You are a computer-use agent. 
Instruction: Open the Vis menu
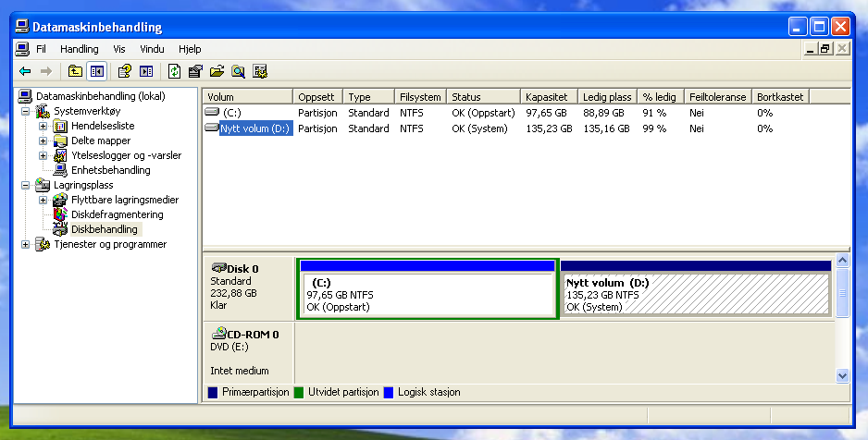click(119, 49)
